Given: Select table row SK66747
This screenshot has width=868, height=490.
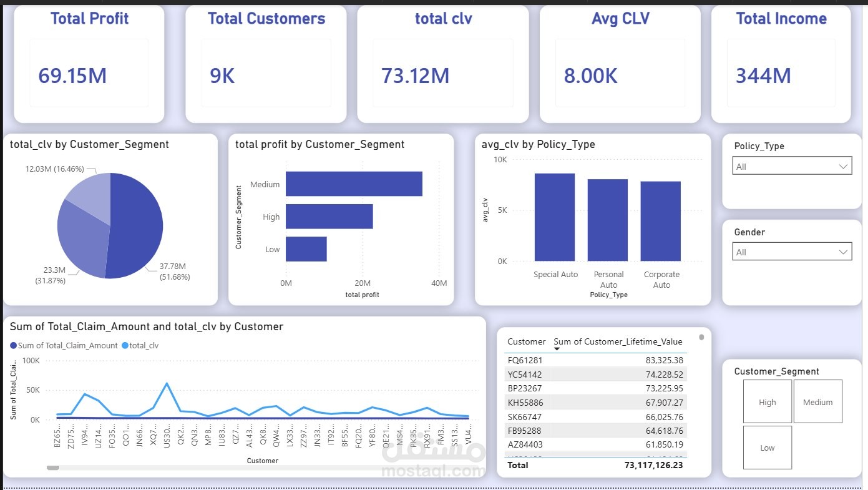Looking at the screenshot, I should [595, 416].
